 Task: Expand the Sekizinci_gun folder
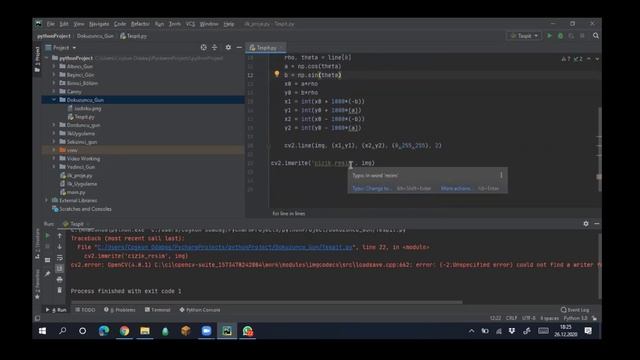[54, 142]
